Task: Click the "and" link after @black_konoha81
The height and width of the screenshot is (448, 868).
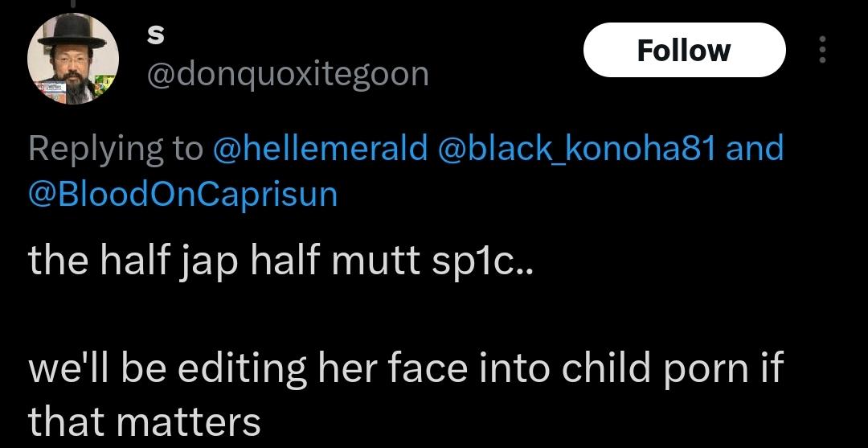Action: tap(754, 148)
